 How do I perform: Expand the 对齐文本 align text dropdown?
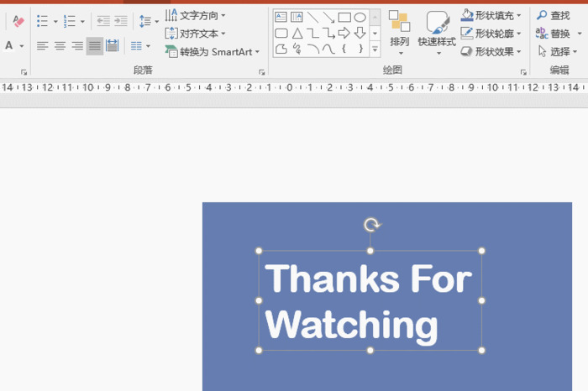[196, 34]
